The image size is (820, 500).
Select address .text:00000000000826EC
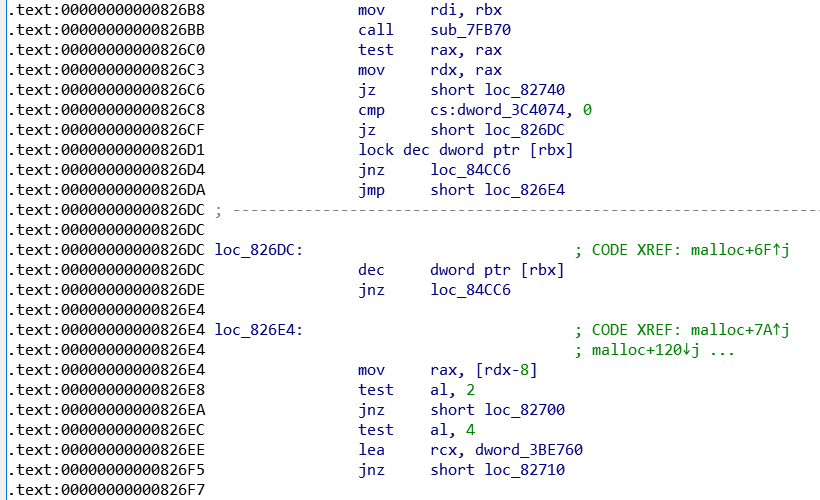click(107, 430)
